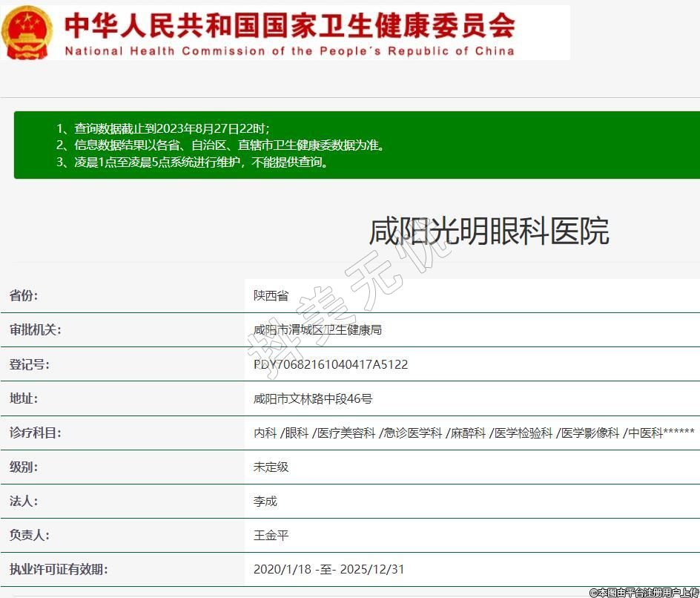Image resolution: width=700 pixels, height=598 pixels.
Task: Click the national emblem logo
Action: (27, 32)
